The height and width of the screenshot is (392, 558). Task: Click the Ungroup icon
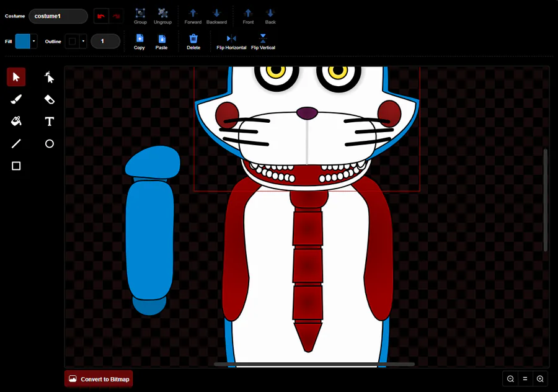coord(162,16)
